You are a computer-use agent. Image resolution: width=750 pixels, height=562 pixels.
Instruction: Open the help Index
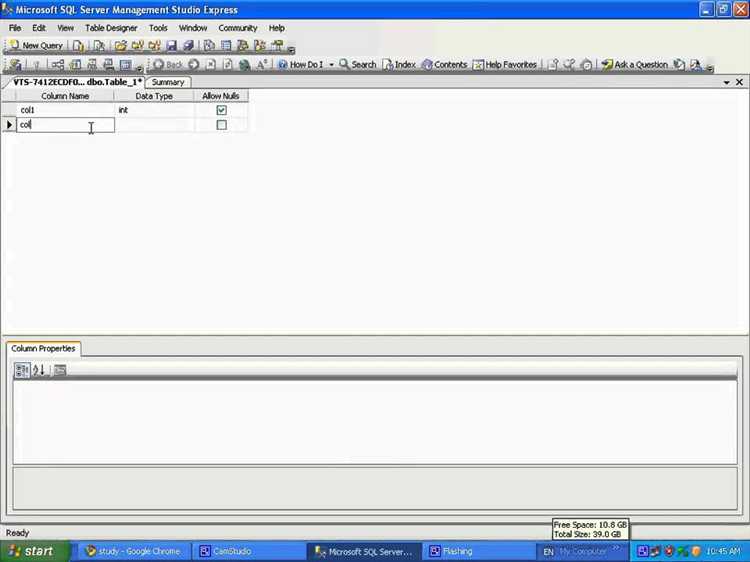tap(399, 65)
